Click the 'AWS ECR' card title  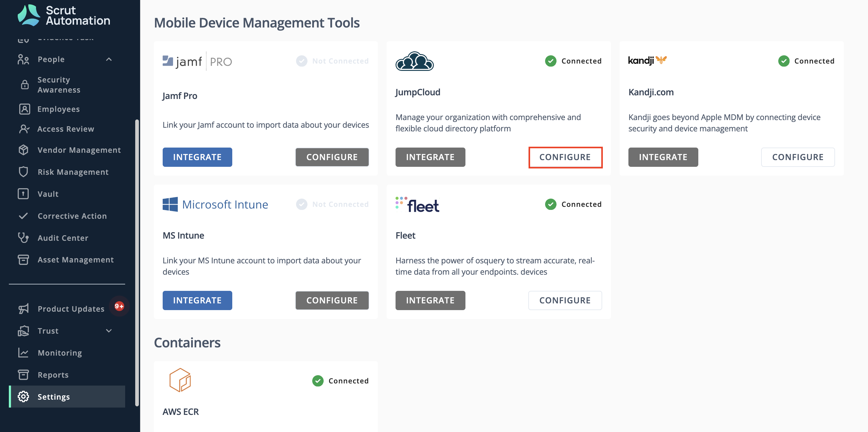[181, 412]
